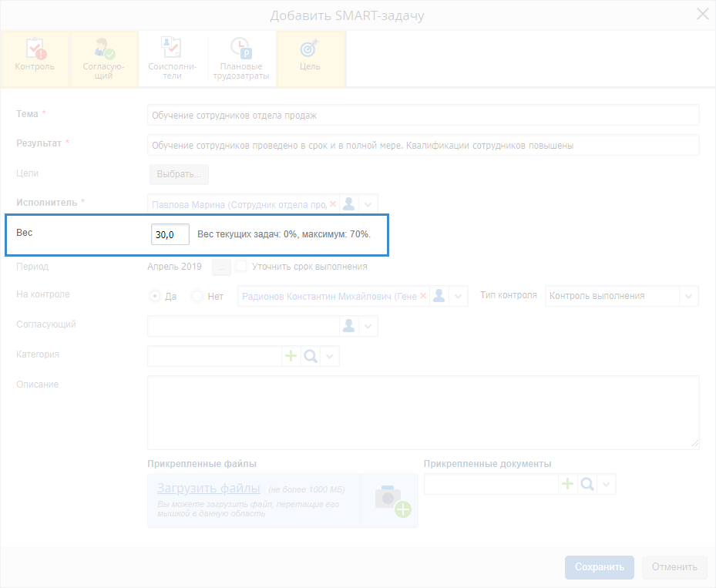Image resolution: width=716 pixels, height=588 pixels.
Task: Open the Категория dropdown arrow
Action: tap(330, 356)
